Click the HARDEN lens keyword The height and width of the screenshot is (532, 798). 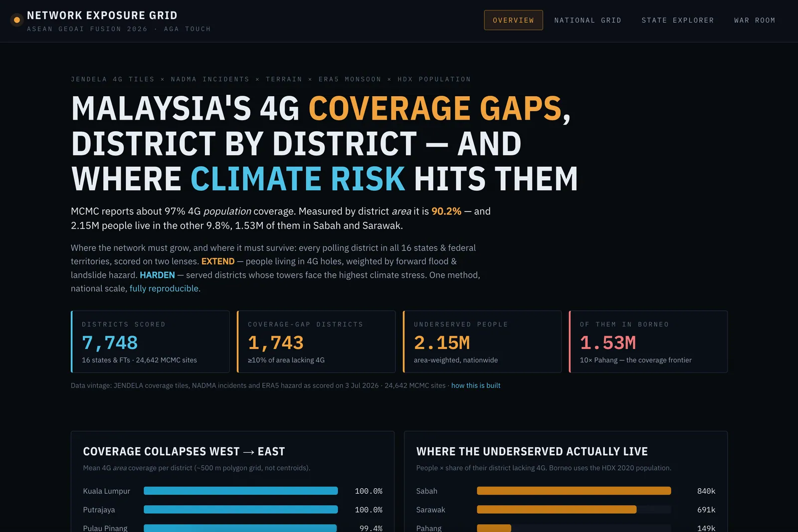pos(157,275)
